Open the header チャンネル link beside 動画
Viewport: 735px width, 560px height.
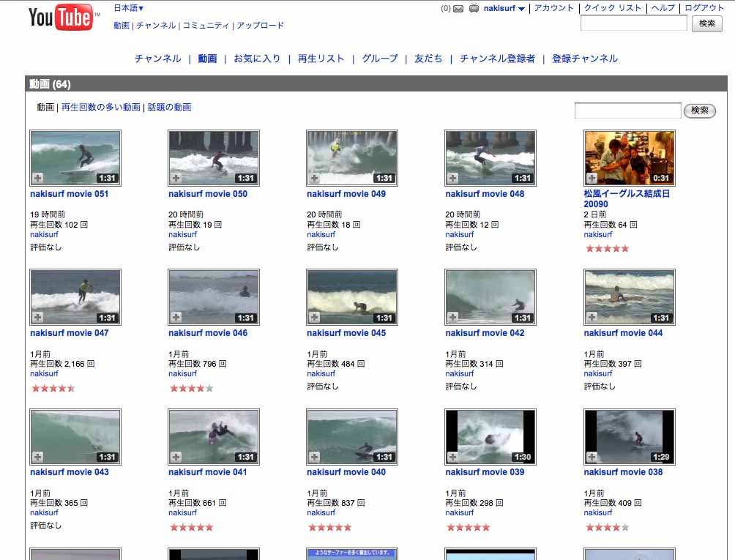point(156,26)
